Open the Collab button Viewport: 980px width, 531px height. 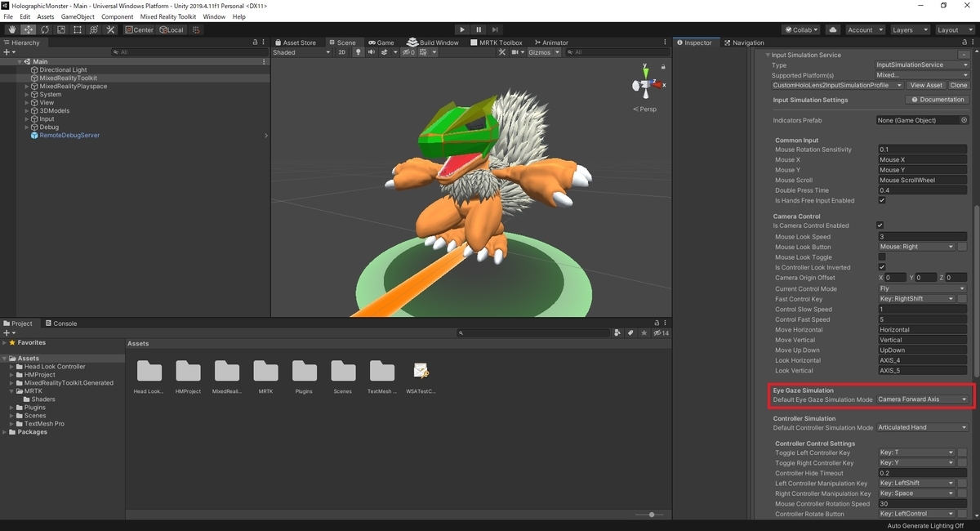pos(802,29)
